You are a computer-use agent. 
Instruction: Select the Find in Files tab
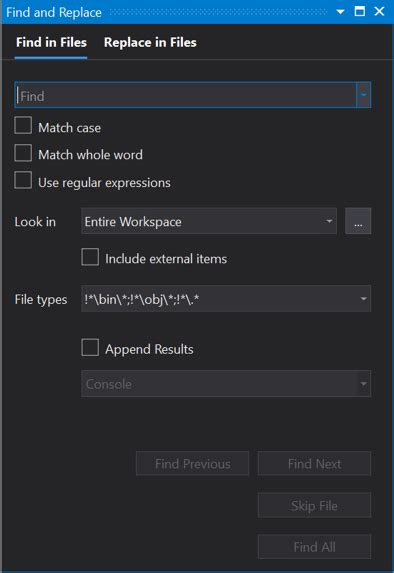[x=51, y=42]
